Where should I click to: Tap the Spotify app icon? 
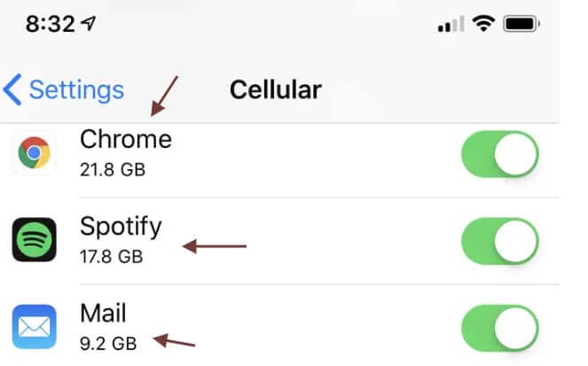point(35,240)
